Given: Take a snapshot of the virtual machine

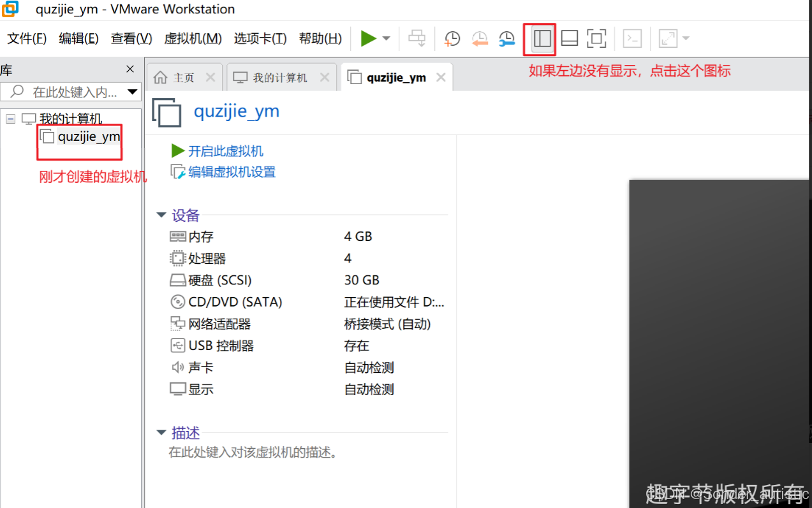Looking at the screenshot, I should pyautogui.click(x=452, y=38).
